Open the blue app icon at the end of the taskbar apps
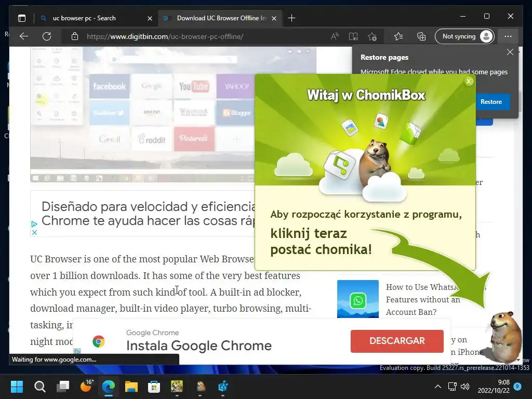 [x=223, y=386]
